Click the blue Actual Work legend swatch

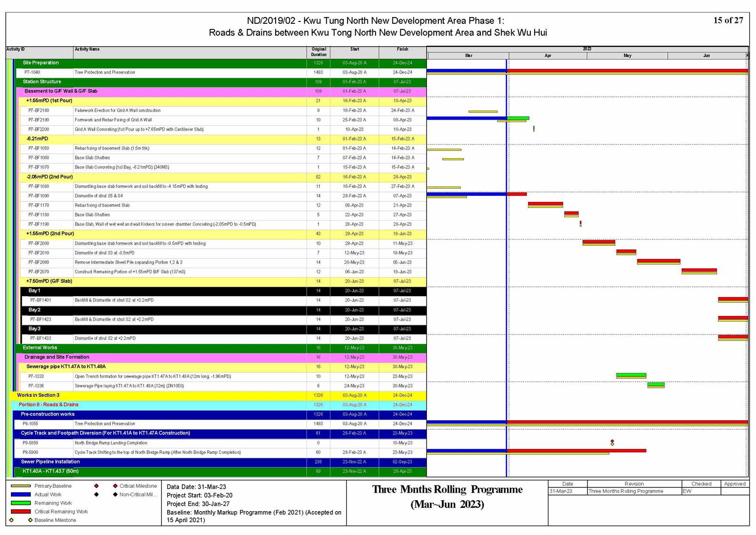point(20,495)
